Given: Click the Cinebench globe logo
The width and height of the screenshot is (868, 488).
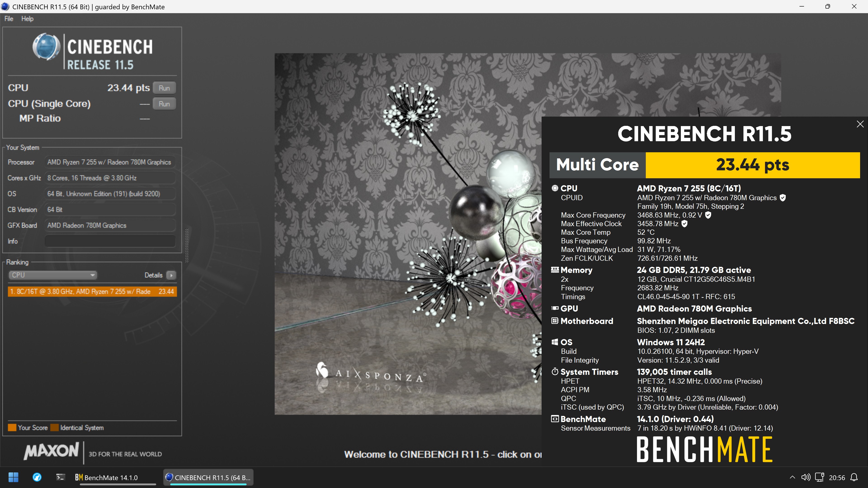Looking at the screenshot, I should point(46,47).
